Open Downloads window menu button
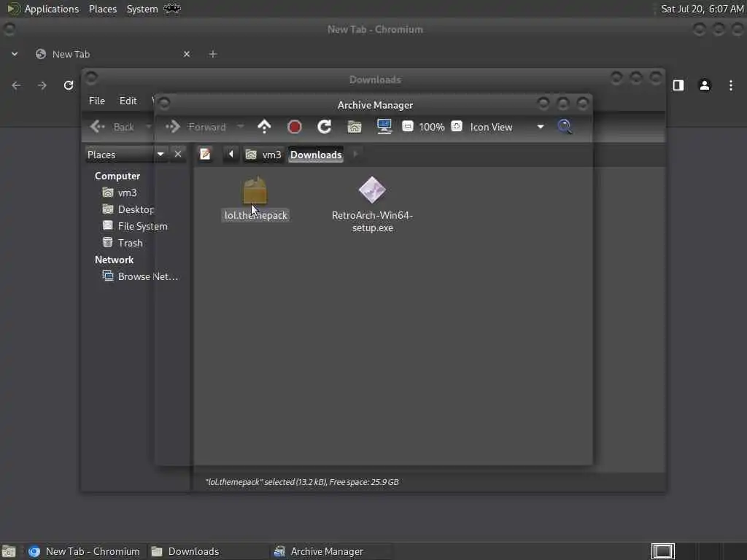Image resolution: width=747 pixels, height=560 pixels. (x=91, y=77)
